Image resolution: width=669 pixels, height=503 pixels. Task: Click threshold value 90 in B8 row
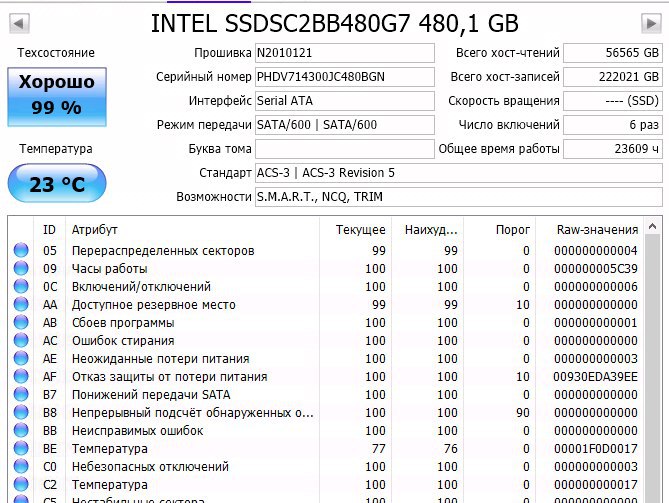tap(523, 413)
